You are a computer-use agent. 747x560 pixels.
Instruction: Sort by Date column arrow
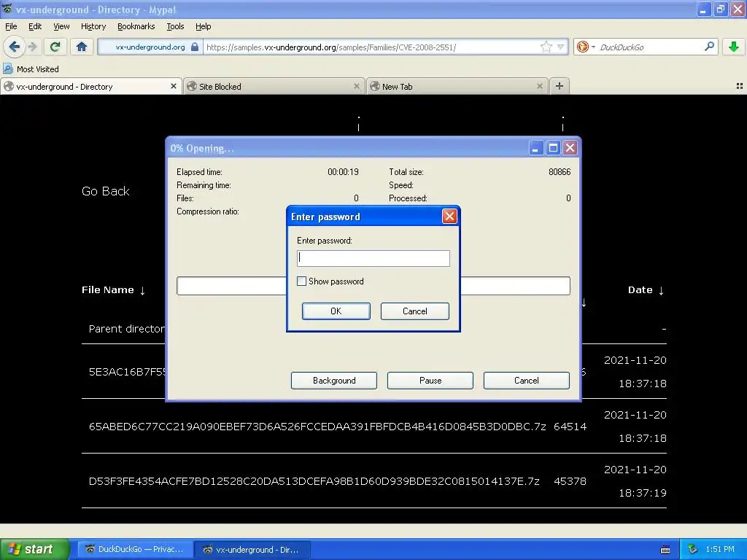tap(661, 290)
